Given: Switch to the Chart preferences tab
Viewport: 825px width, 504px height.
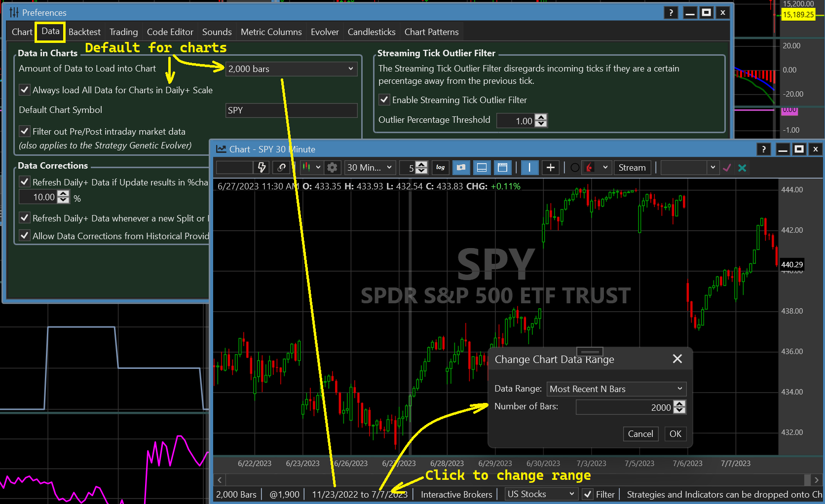Looking at the screenshot, I should (22, 32).
